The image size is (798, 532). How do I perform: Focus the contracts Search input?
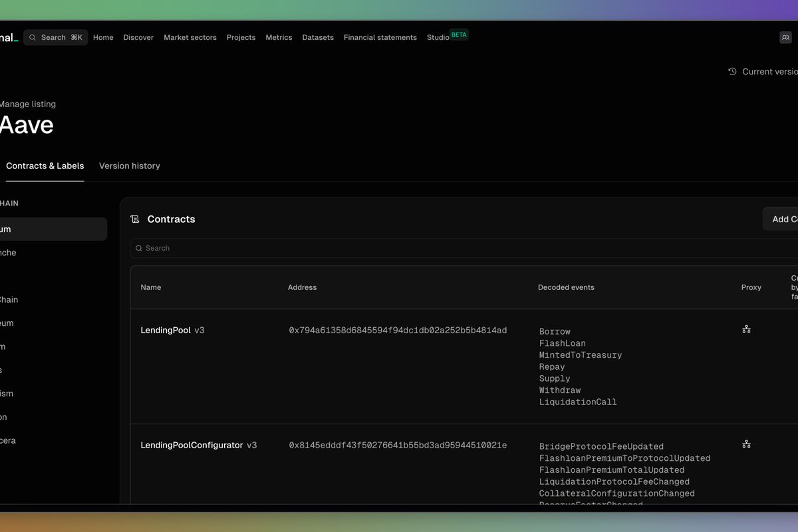pyautogui.click(x=464, y=248)
